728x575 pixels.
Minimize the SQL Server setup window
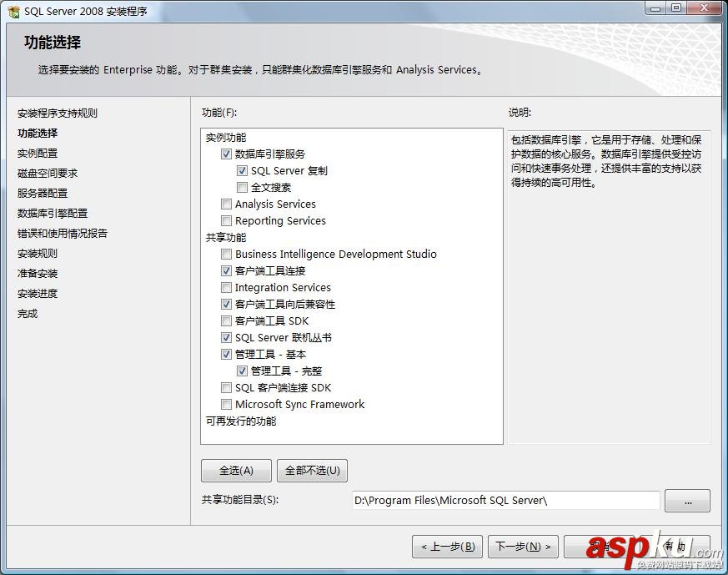(x=655, y=8)
